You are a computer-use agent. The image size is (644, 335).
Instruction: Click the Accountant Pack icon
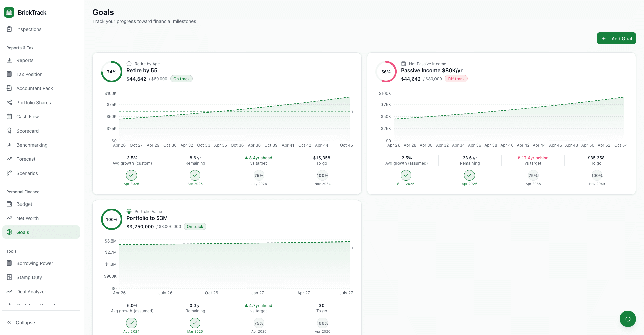pos(9,88)
